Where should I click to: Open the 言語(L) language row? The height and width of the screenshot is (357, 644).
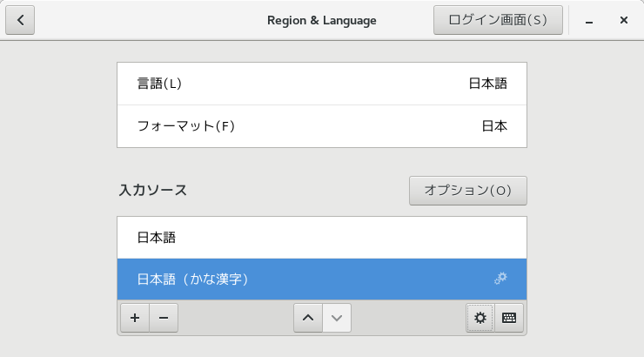pyautogui.click(x=322, y=84)
